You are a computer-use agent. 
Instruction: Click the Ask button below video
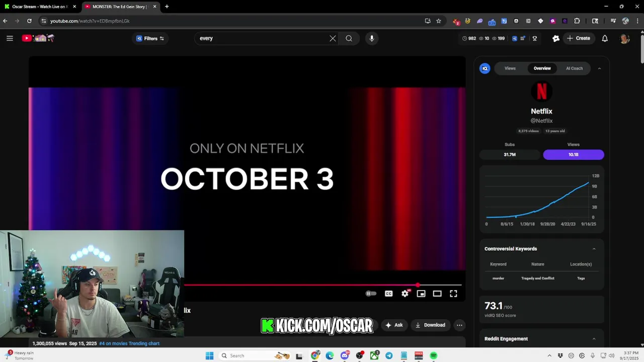394,325
